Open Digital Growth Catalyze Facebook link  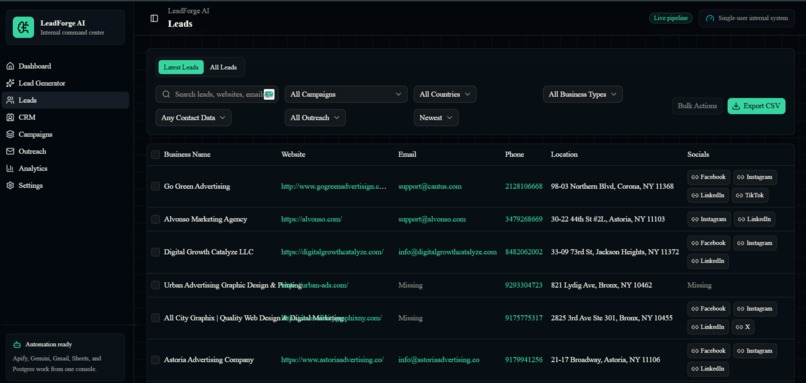point(708,243)
